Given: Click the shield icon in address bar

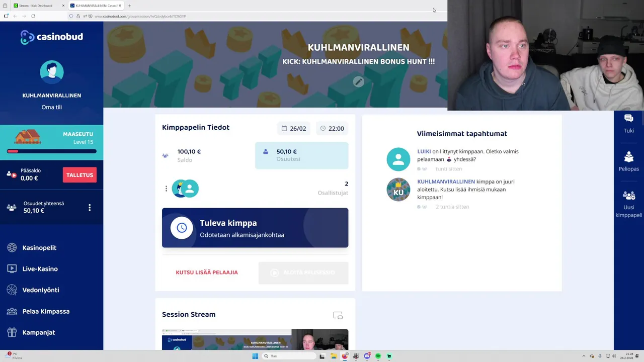Looking at the screenshot, I should click(71, 16).
